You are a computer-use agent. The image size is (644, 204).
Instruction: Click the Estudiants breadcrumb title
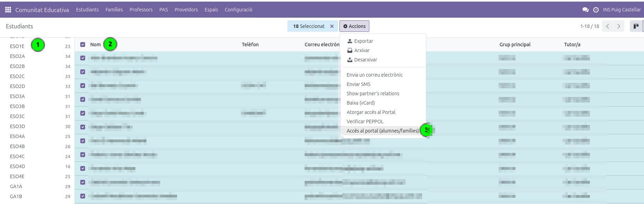(19, 26)
